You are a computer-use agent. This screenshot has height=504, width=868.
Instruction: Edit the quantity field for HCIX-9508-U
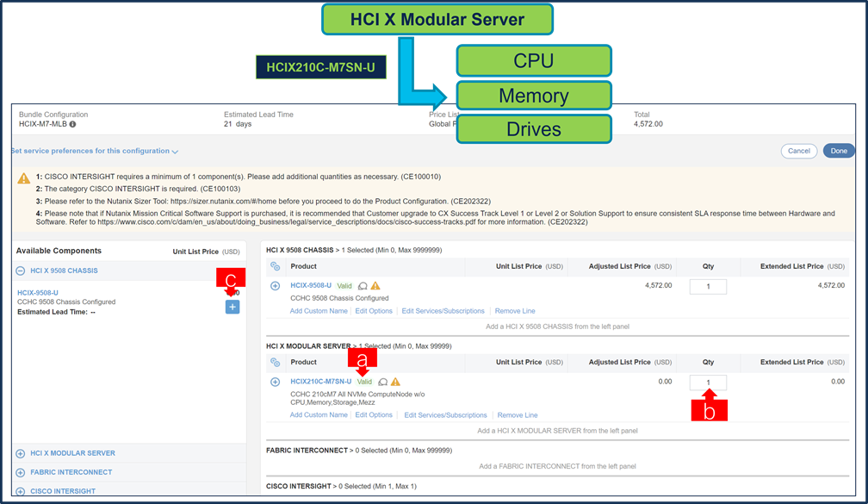click(x=708, y=286)
